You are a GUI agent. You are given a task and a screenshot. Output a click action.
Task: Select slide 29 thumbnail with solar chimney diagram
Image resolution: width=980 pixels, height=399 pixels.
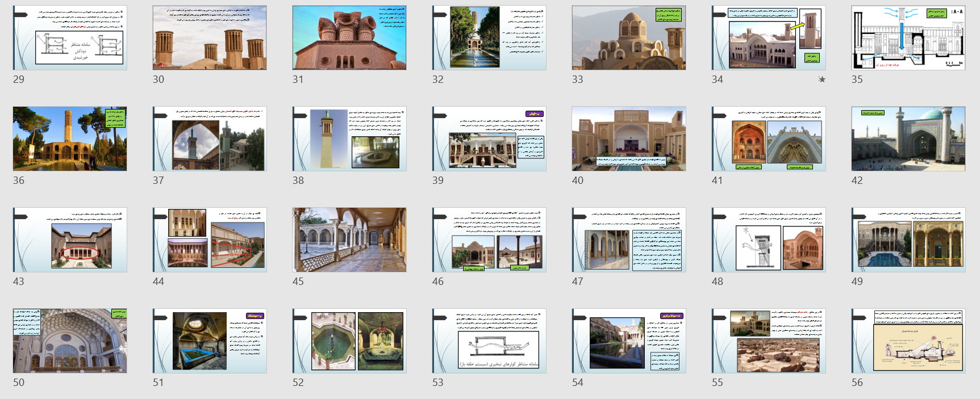[x=70, y=38]
